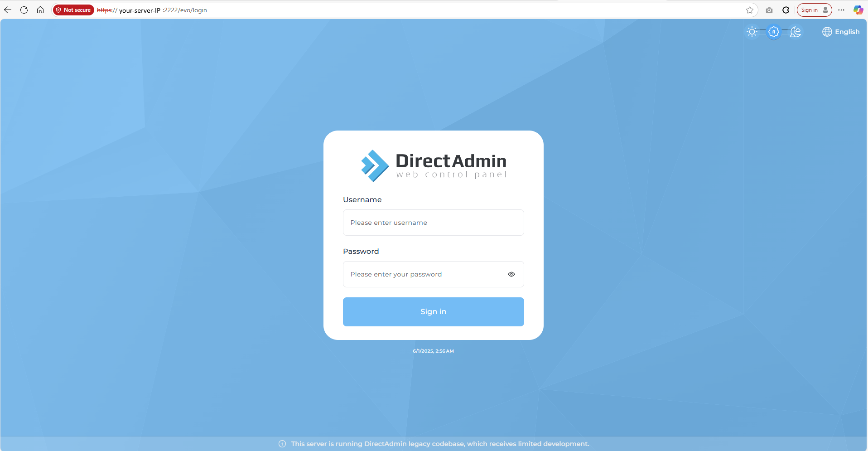Switch to light theme with sun icon
This screenshot has height=451, width=868.
click(x=752, y=32)
